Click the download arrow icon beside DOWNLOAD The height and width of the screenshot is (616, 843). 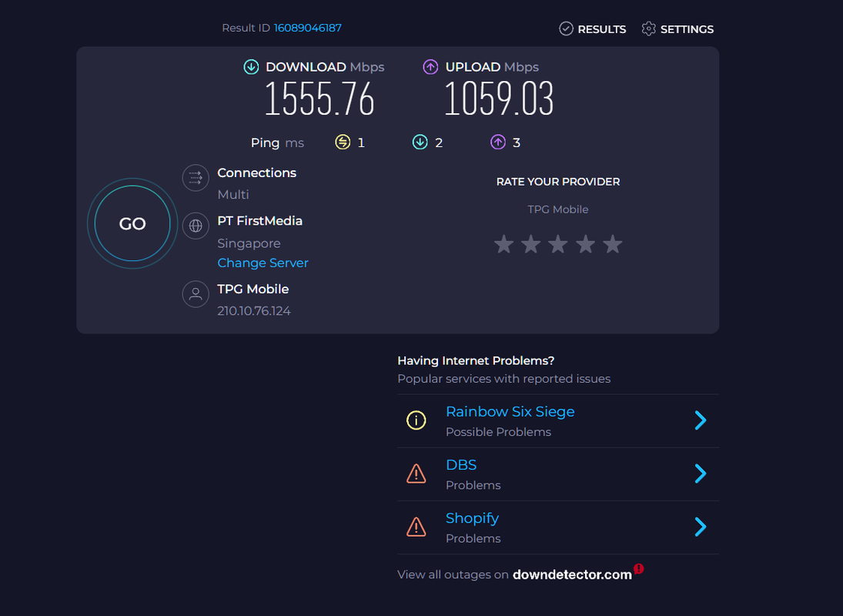pos(251,67)
